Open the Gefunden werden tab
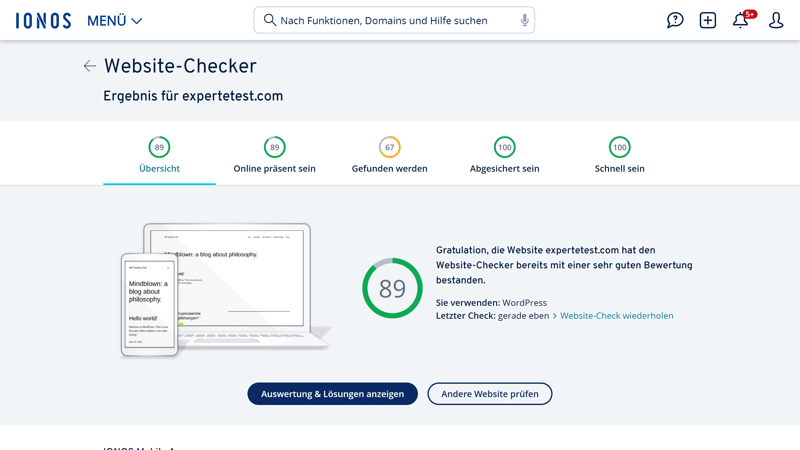Screen dimensions: 800x450 [389, 156]
